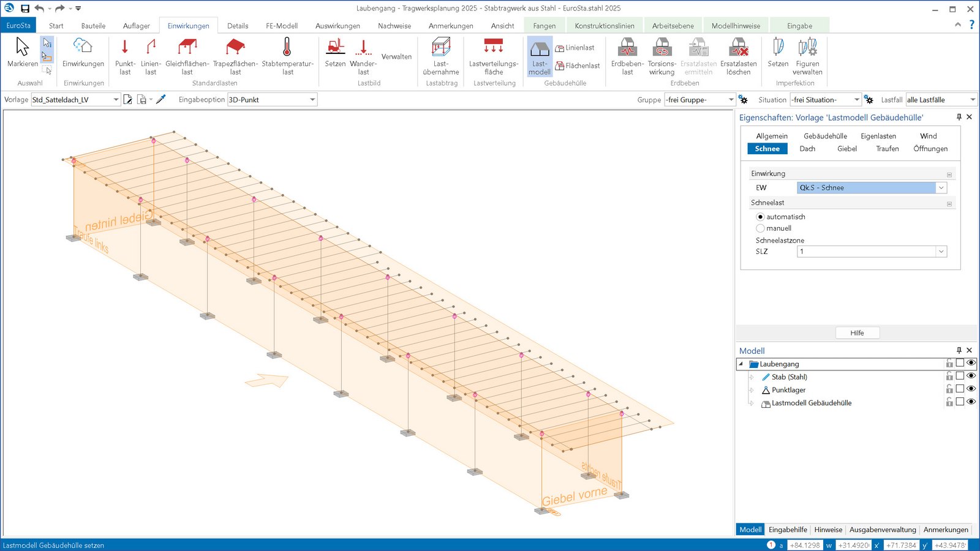The image size is (980, 551).
Task: Choose the Linienlast tool in Standardlasten
Action: pyautogui.click(x=151, y=56)
